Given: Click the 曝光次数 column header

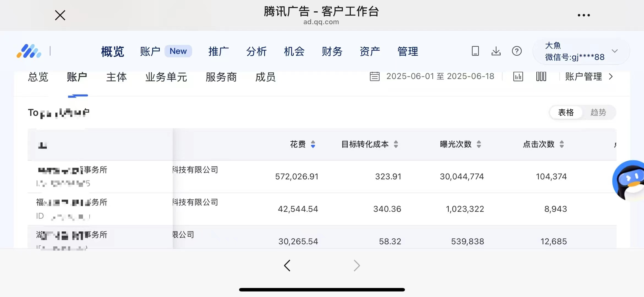Looking at the screenshot, I should pos(456,144).
